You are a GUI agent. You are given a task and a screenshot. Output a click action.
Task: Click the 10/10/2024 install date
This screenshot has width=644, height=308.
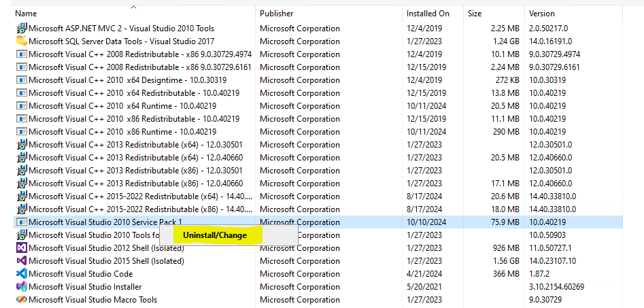(426, 222)
